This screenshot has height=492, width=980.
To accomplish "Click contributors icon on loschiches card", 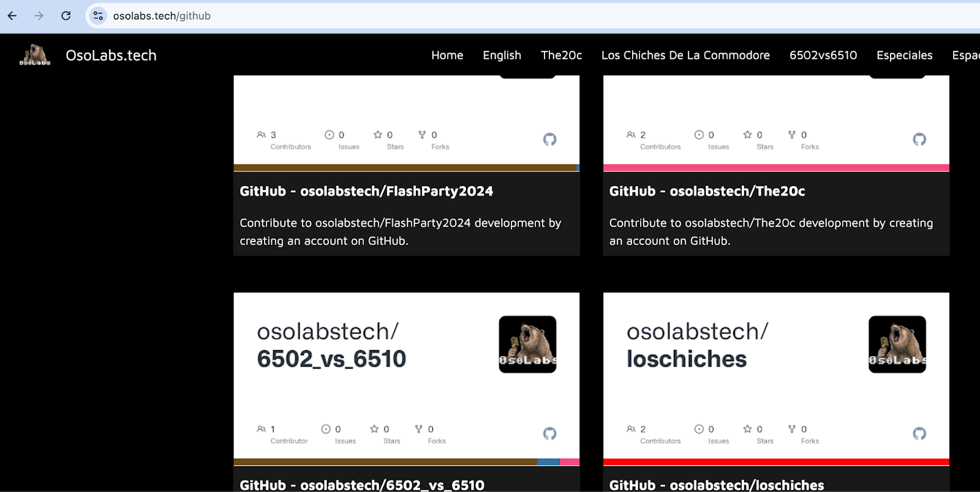I will point(631,429).
